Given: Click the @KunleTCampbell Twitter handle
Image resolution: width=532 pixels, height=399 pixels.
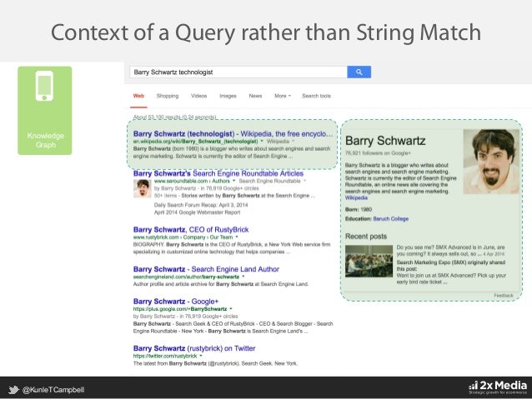Looking at the screenshot, I should pos(53,390).
